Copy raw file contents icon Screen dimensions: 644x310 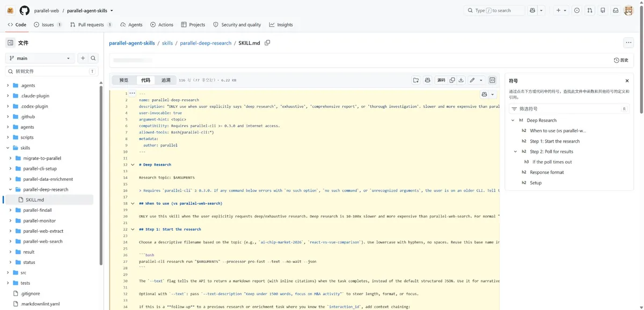click(452, 80)
